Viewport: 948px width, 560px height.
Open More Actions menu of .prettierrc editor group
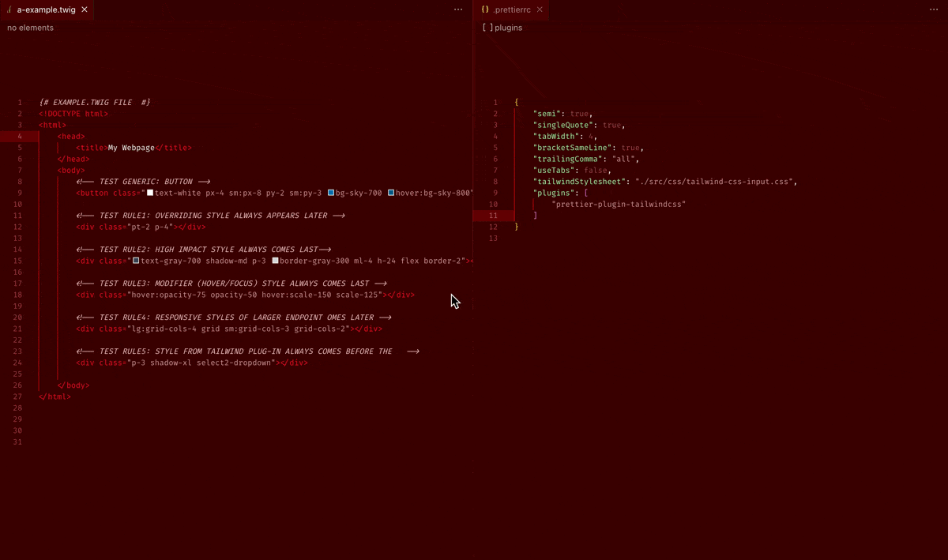934,9
